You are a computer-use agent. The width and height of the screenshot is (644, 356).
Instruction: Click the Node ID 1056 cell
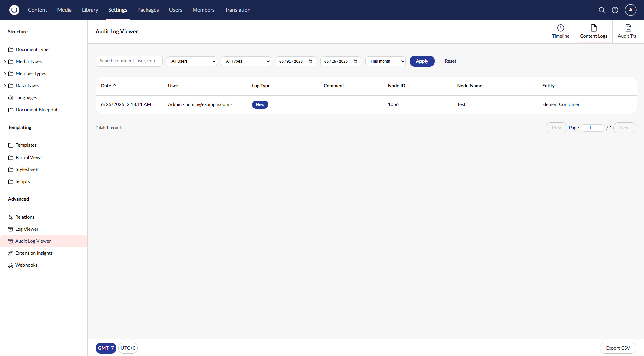tap(393, 105)
